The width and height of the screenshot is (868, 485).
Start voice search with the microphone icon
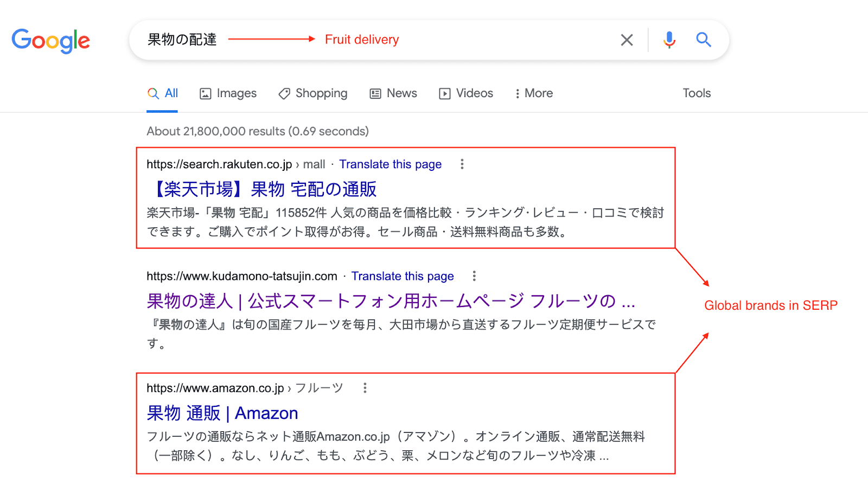669,40
